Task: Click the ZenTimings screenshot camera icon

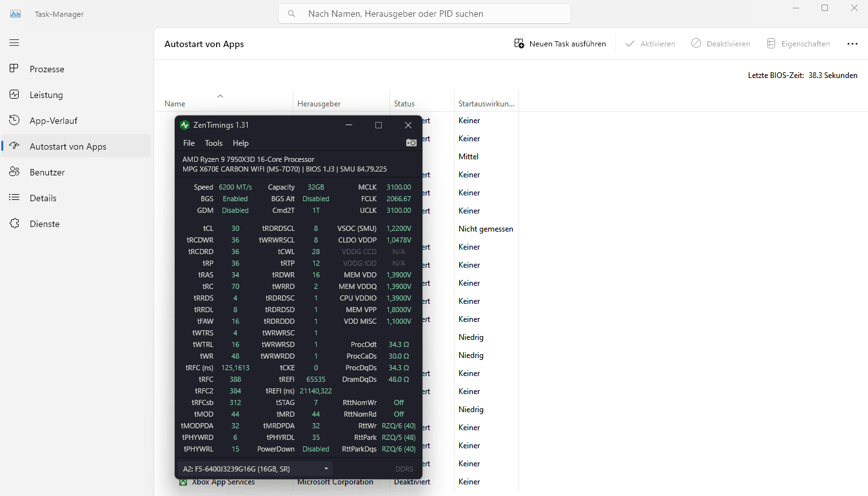Action: coord(411,143)
